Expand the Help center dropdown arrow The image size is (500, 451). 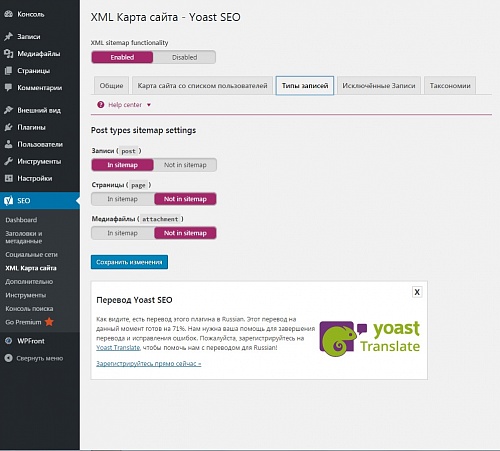click(149, 105)
